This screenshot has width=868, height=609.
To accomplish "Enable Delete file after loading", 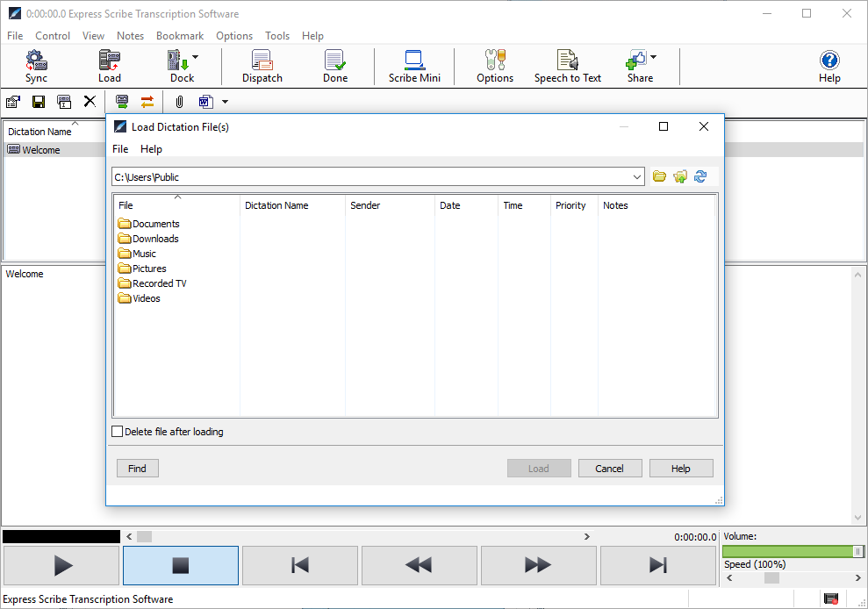I will click(118, 431).
